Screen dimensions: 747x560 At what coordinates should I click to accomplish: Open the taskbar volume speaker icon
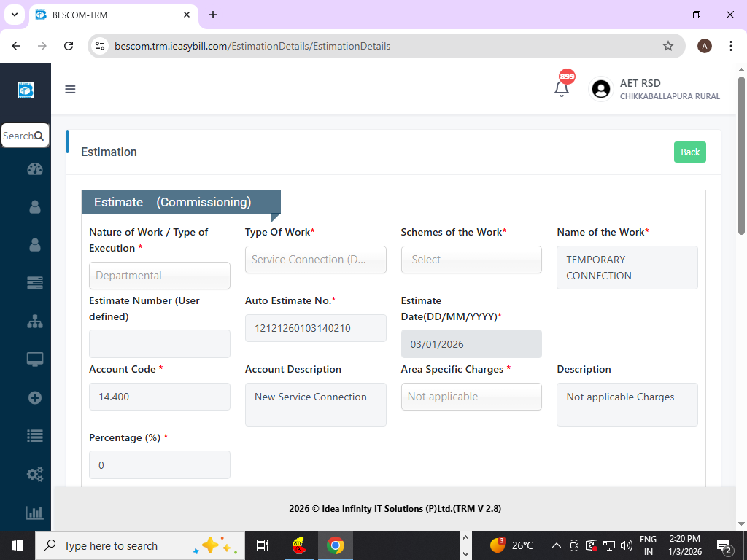[627, 545]
